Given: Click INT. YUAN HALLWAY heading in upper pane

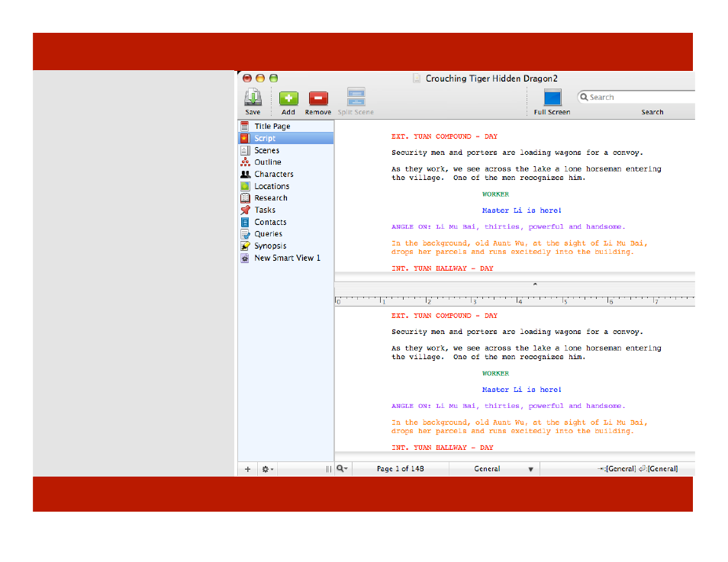Looking at the screenshot, I should click(442, 268).
